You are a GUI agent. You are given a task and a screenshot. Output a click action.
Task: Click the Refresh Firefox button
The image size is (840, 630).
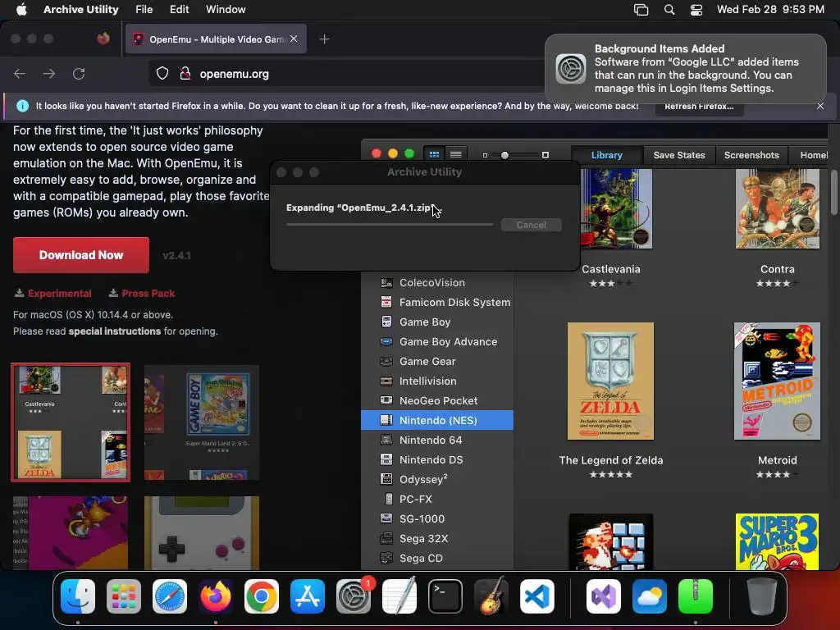pos(699,106)
